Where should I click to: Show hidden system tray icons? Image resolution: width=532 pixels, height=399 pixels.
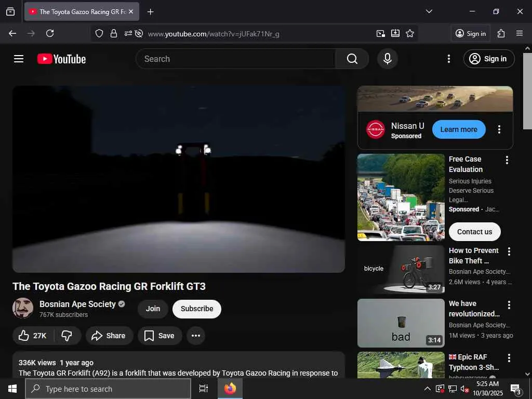[428, 389]
